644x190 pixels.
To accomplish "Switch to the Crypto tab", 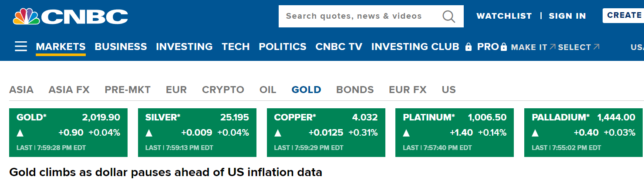I will tap(223, 90).
